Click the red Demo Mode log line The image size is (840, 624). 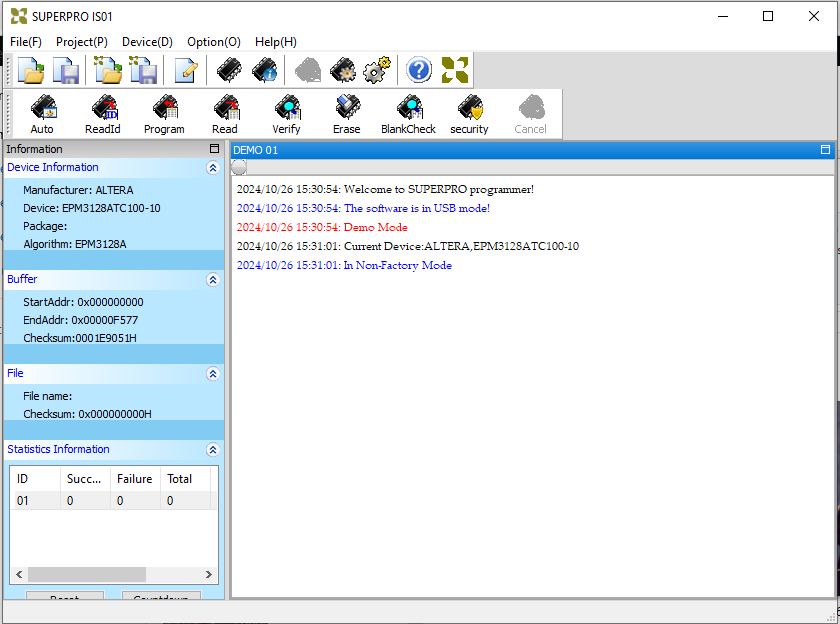point(322,227)
